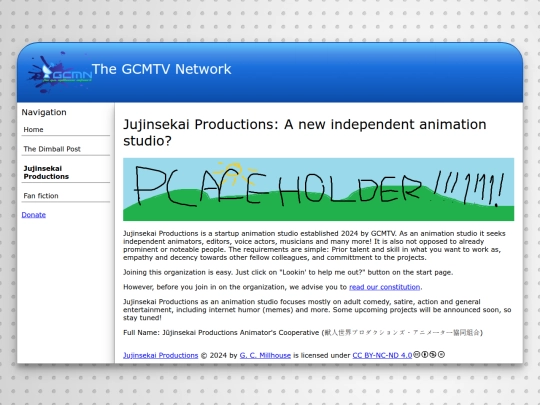The height and width of the screenshot is (405, 540).
Task: Open the Home navigation item
Action: (x=65, y=129)
